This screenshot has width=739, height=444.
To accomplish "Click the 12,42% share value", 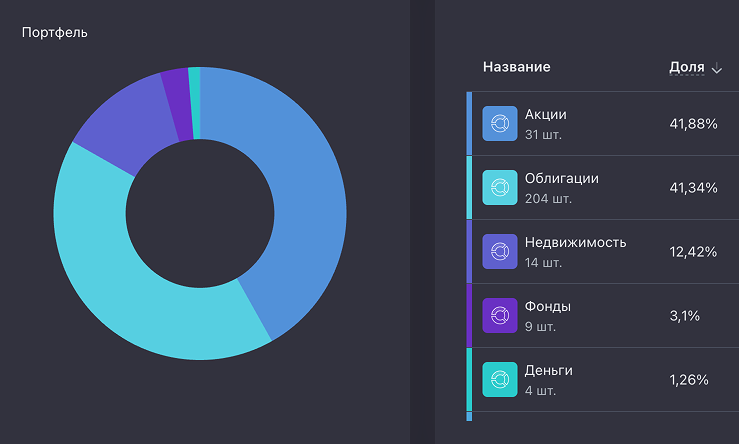I will pos(693,252).
